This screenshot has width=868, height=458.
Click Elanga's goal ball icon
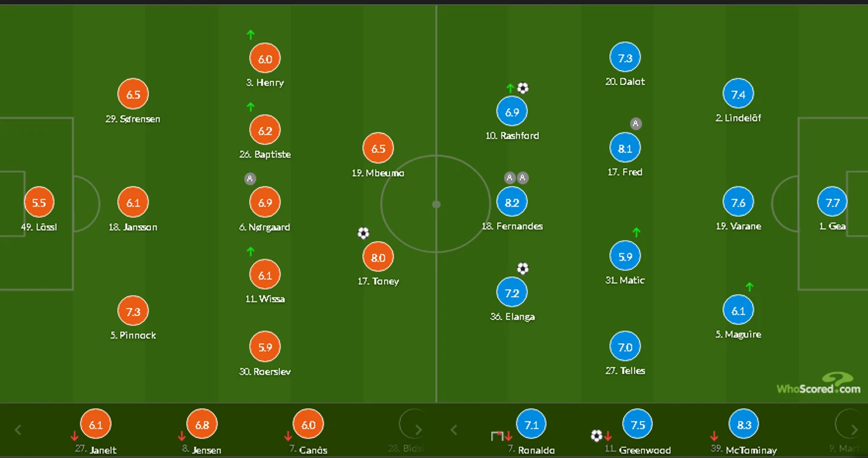[x=523, y=269]
